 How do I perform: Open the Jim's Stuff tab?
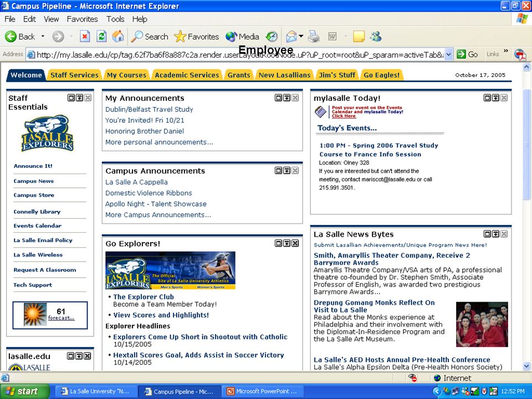click(x=337, y=75)
